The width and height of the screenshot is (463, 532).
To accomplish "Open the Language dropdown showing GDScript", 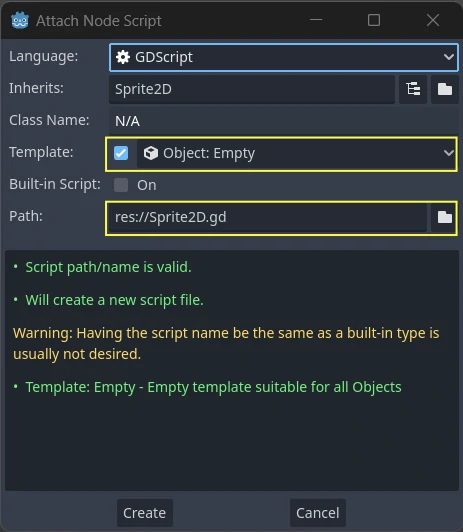I will 284,57.
